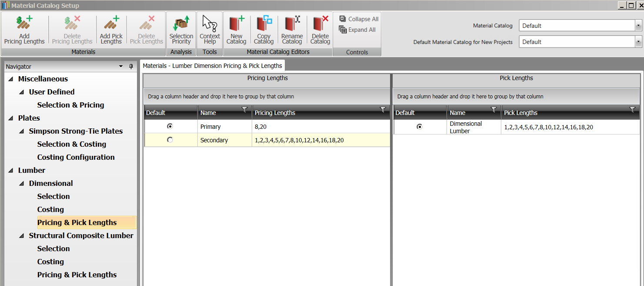
Task: Open Selection Priority analysis tool
Action: point(181,30)
